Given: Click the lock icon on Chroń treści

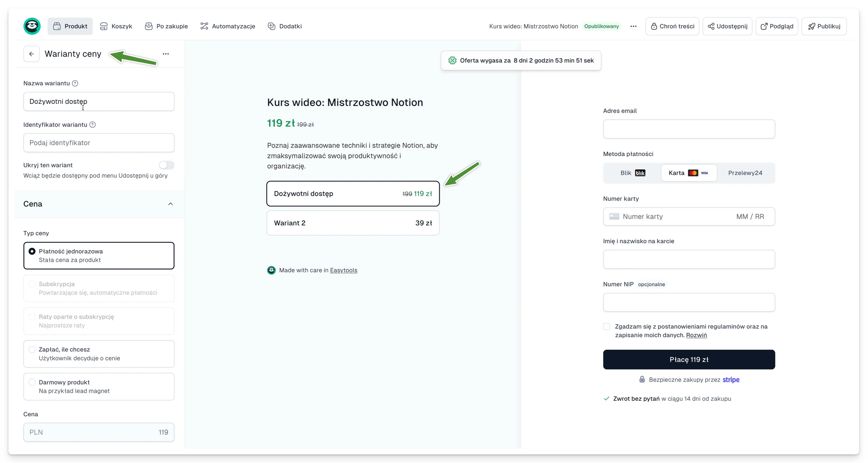Looking at the screenshot, I should click(654, 26).
